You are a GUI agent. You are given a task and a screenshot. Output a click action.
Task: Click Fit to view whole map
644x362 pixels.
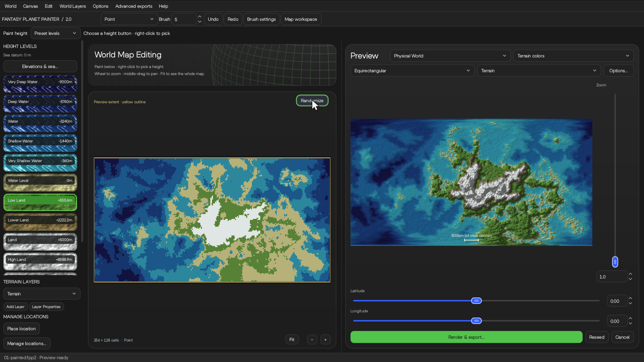pyautogui.click(x=292, y=340)
